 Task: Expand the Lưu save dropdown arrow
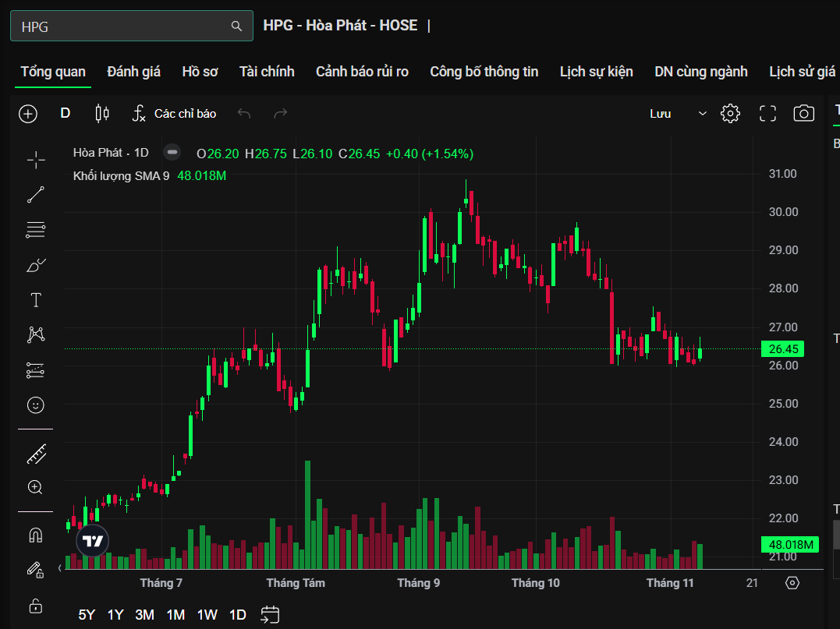tap(702, 114)
